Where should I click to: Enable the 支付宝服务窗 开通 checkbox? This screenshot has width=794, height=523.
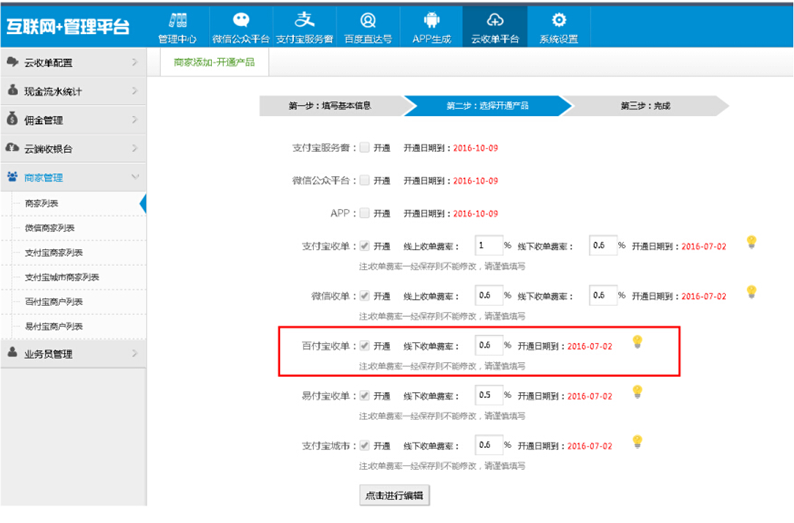pyautogui.click(x=365, y=148)
